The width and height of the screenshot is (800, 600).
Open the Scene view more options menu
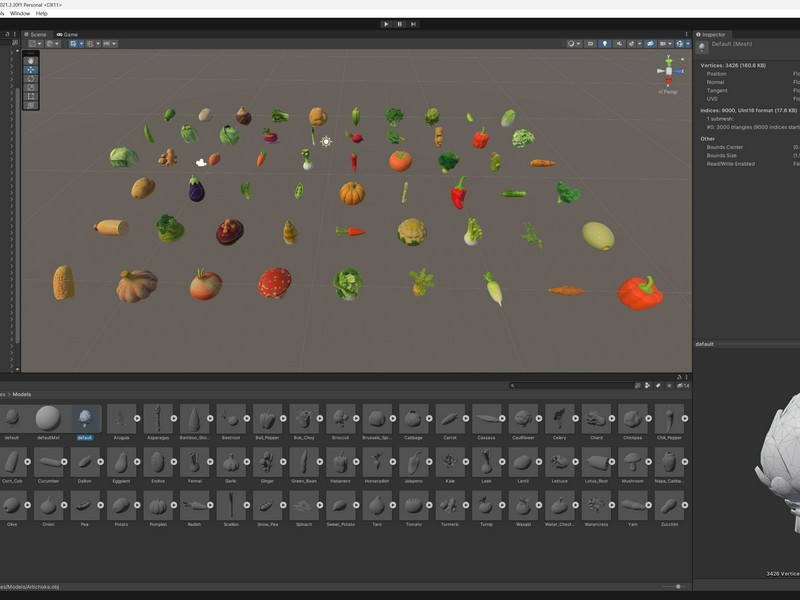pyautogui.click(x=687, y=34)
